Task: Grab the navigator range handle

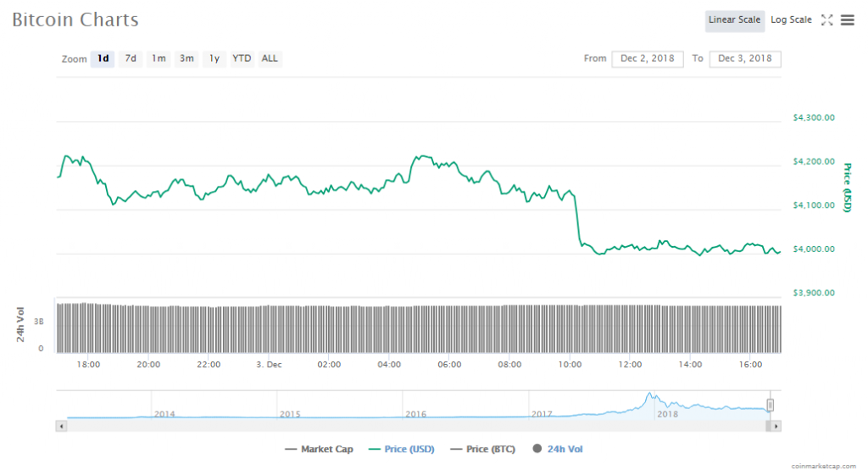Action: click(771, 406)
